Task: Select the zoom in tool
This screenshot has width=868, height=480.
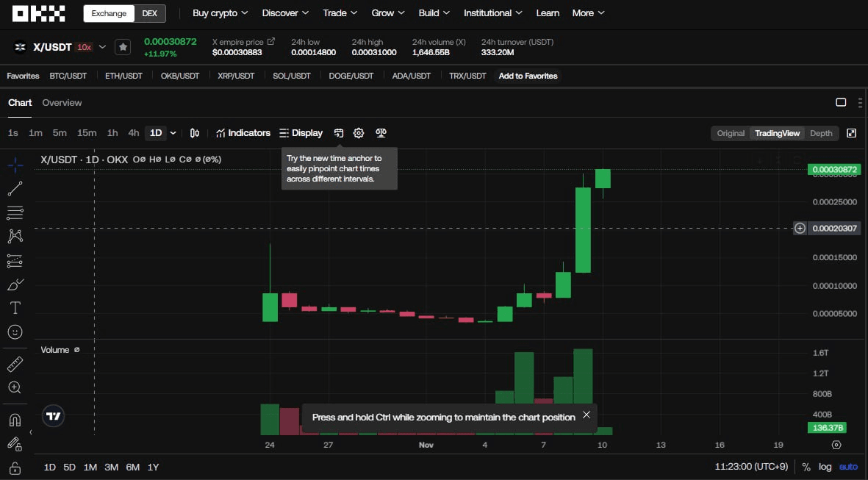Action: coord(15,387)
